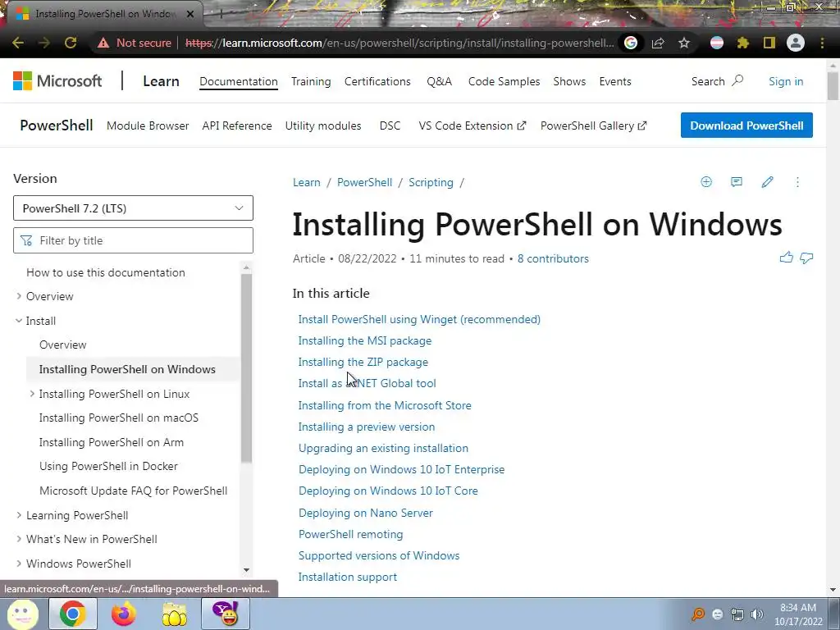Image resolution: width=840 pixels, height=630 pixels.
Task: Open the Certifications menu item
Action: pyautogui.click(x=377, y=81)
